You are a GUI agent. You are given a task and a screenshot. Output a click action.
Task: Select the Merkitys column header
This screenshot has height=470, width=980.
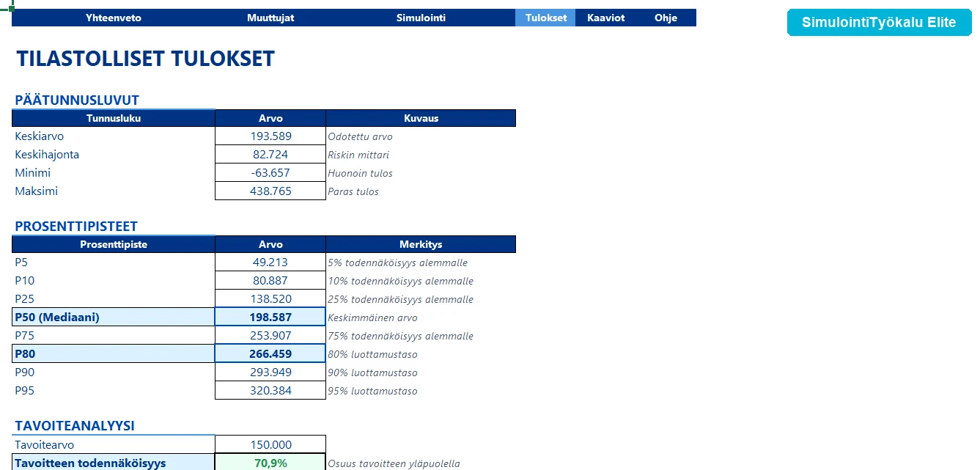421,244
